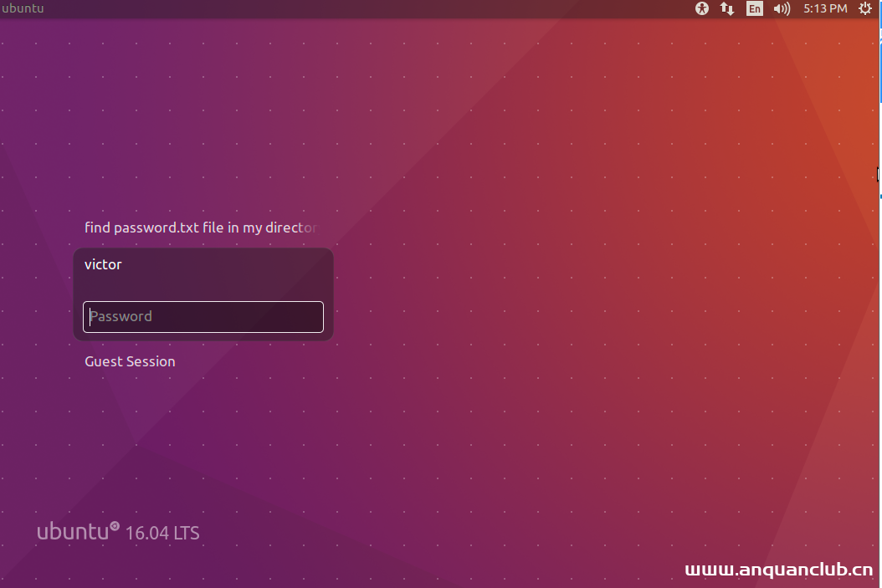Select the 'find password.txt file' user entry
This screenshot has height=588, width=882.
pos(201,228)
